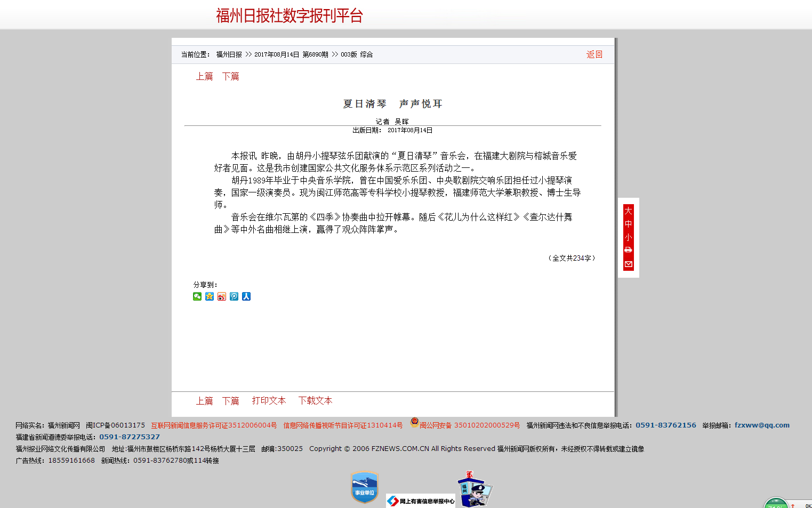Open 福州日报 in the breadcrumb path

229,54
